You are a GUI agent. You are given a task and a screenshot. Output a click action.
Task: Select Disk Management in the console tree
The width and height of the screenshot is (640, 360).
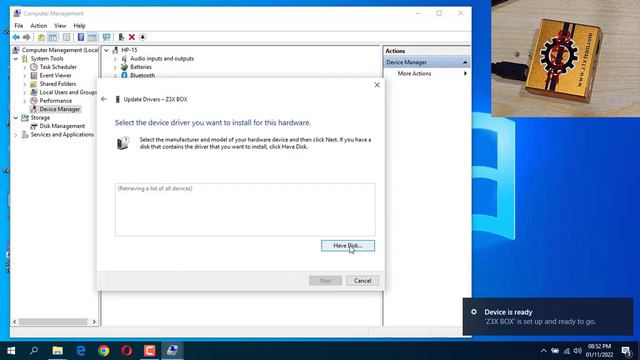tap(62, 126)
